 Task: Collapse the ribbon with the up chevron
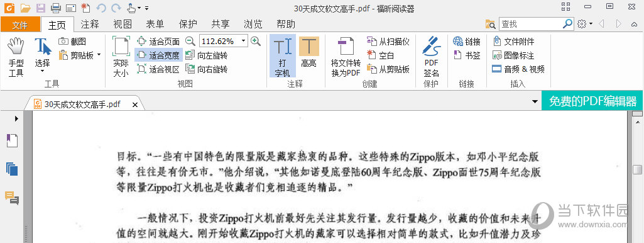634,25
